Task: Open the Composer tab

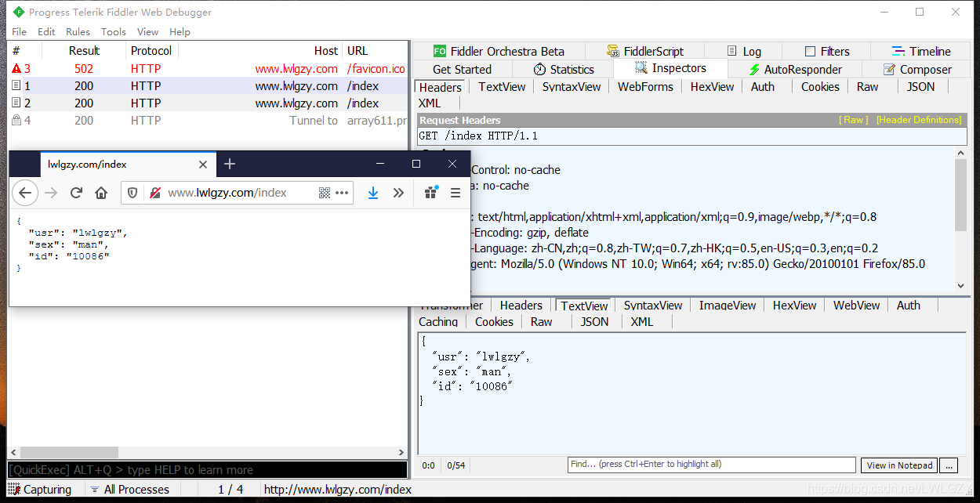Action: (x=917, y=69)
